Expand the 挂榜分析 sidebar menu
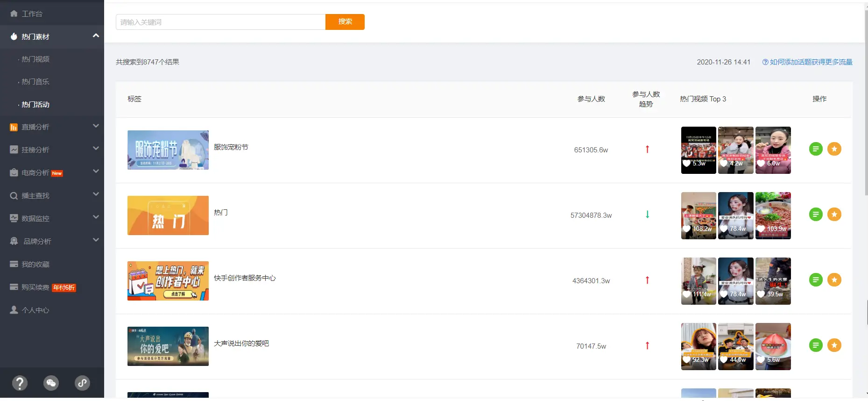868x401 pixels. [x=52, y=150]
